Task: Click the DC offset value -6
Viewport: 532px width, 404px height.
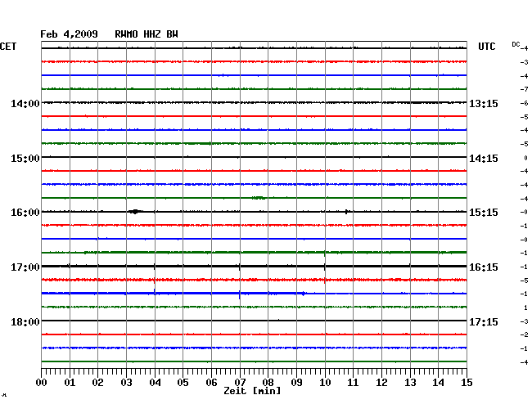Action: point(524,103)
